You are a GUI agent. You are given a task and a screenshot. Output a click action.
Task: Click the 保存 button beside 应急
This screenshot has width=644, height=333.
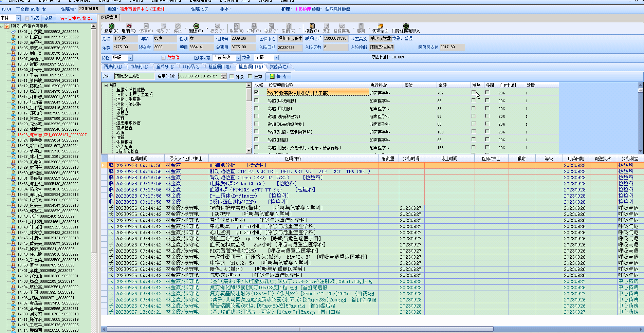point(278,76)
